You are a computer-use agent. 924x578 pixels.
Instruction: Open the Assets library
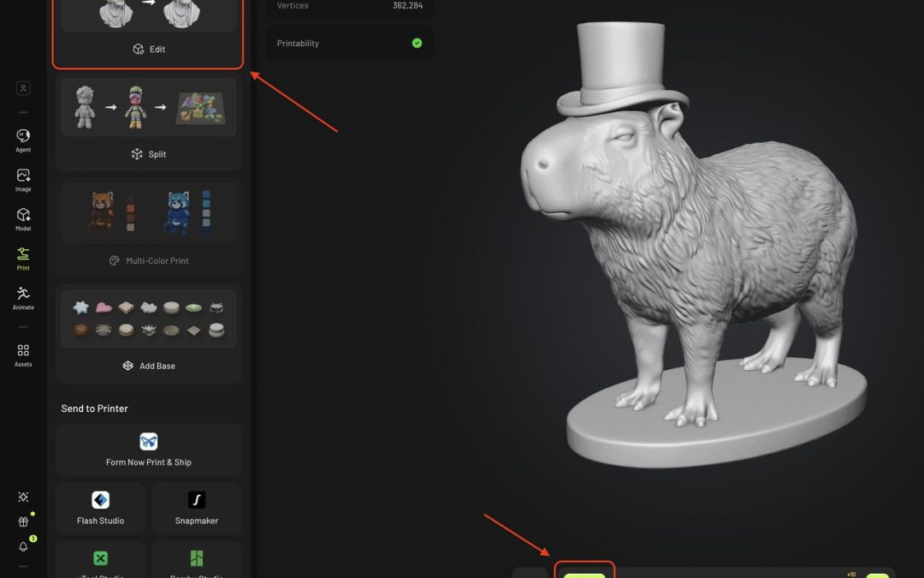(23, 355)
